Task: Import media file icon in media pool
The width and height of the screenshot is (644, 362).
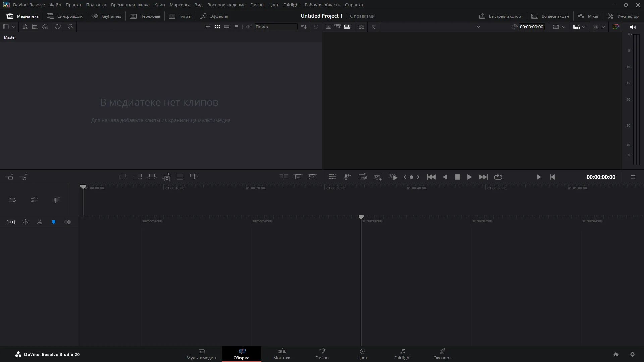Action: pos(25,27)
